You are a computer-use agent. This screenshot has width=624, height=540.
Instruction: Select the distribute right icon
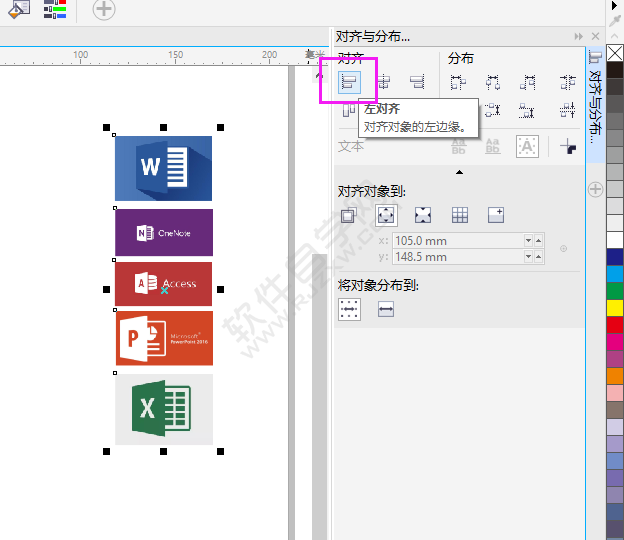(527, 82)
